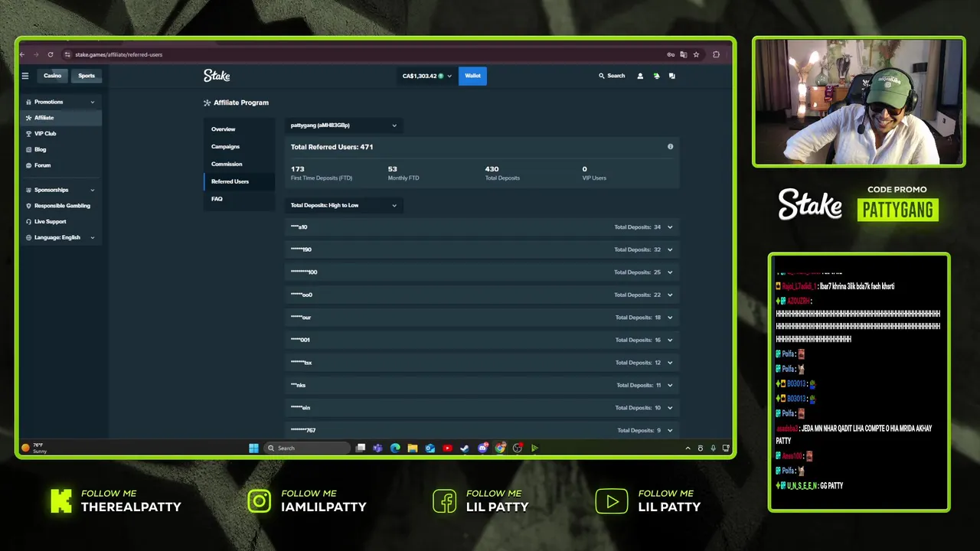The image size is (980, 551).
Task: Click the translate icon in address bar
Action: tap(684, 54)
